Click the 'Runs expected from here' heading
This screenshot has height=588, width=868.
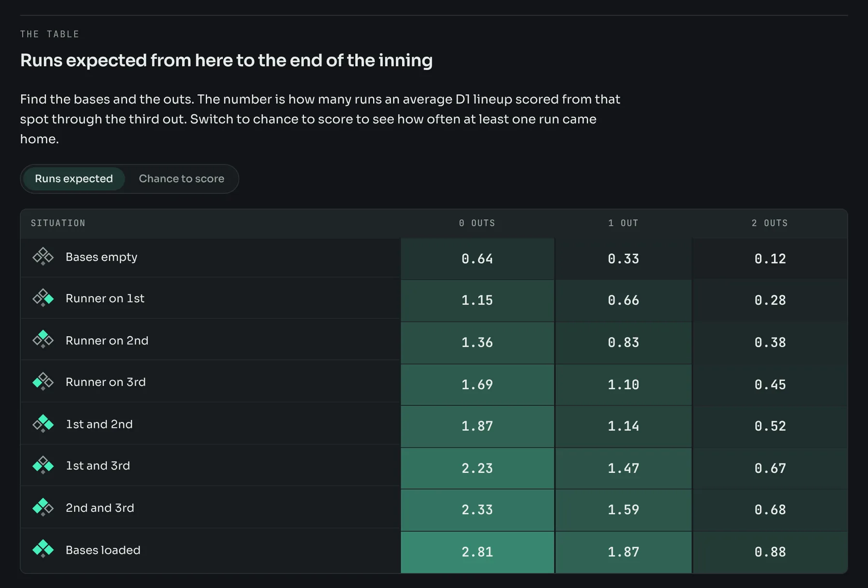pyautogui.click(x=226, y=61)
